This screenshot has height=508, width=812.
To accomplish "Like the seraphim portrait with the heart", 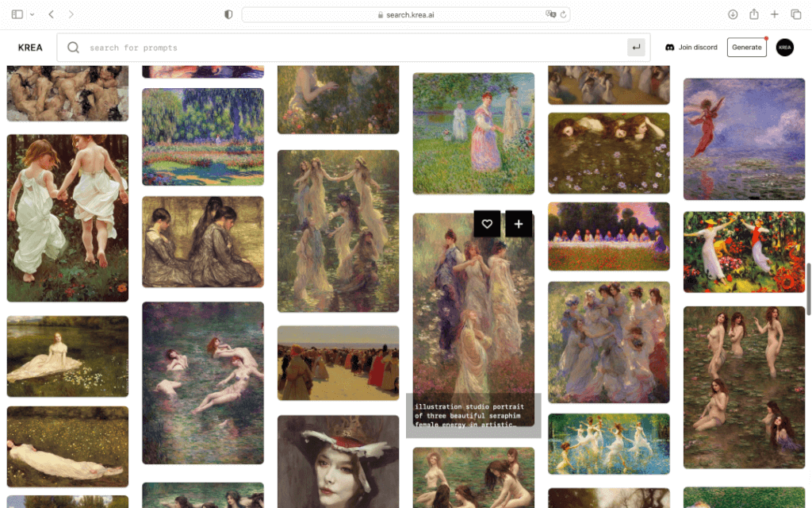I will click(x=487, y=224).
